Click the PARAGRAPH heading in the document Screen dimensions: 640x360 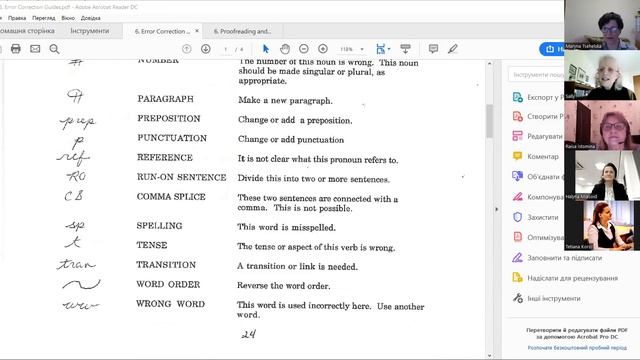click(x=165, y=99)
